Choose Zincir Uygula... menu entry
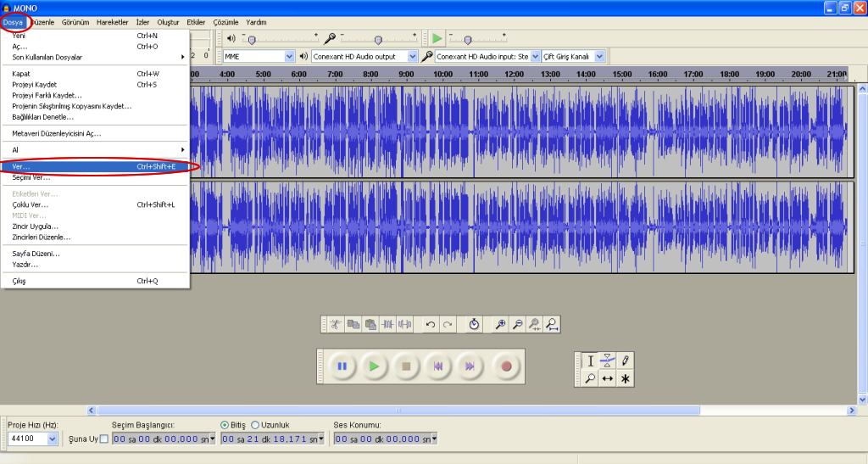This screenshot has width=868, height=464. (95, 226)
